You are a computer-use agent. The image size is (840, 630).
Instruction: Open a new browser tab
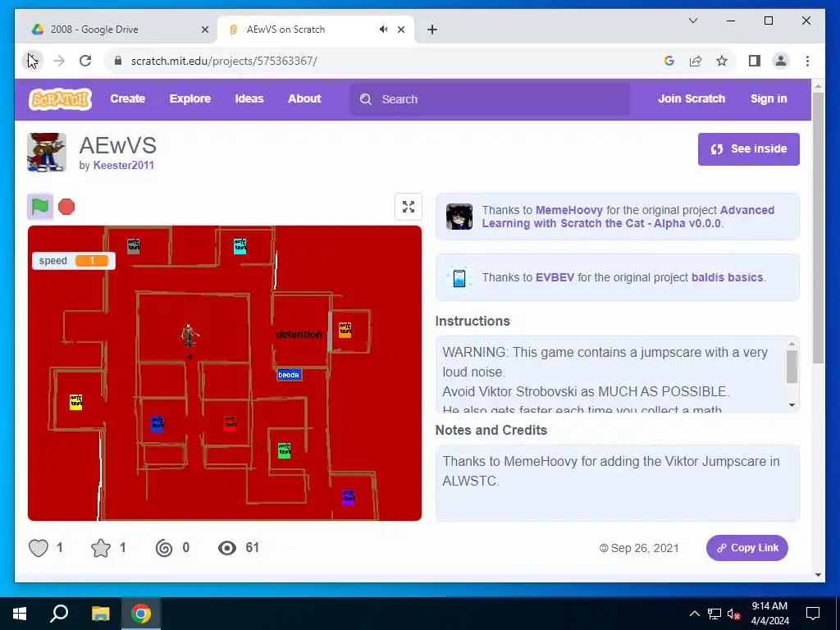pos(432,30)
